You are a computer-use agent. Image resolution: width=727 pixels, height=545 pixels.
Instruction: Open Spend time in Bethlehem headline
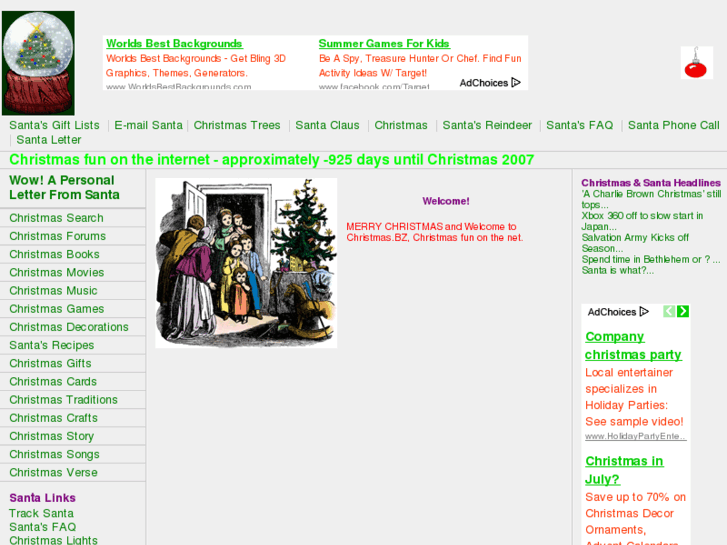pyautogui.click(x=650, y=259)
